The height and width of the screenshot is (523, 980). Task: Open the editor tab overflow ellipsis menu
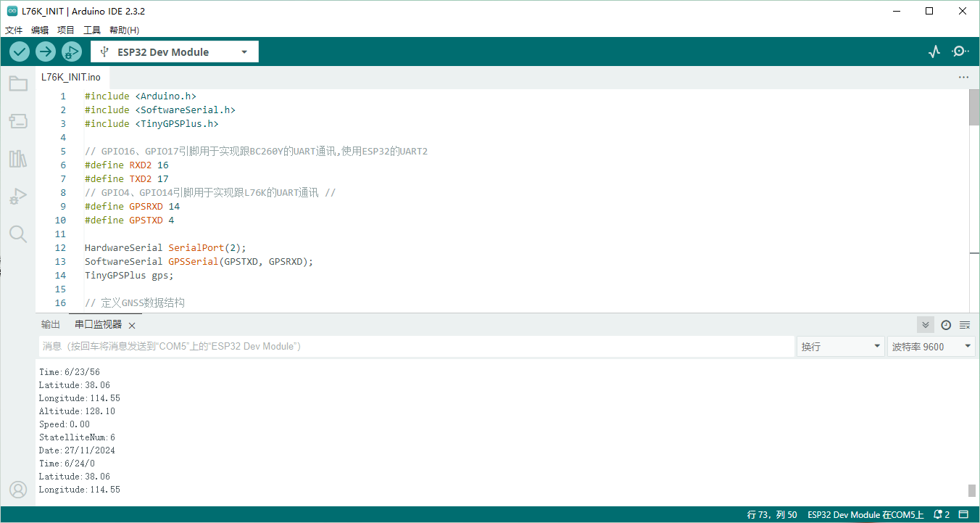click(x=963, y=77)
